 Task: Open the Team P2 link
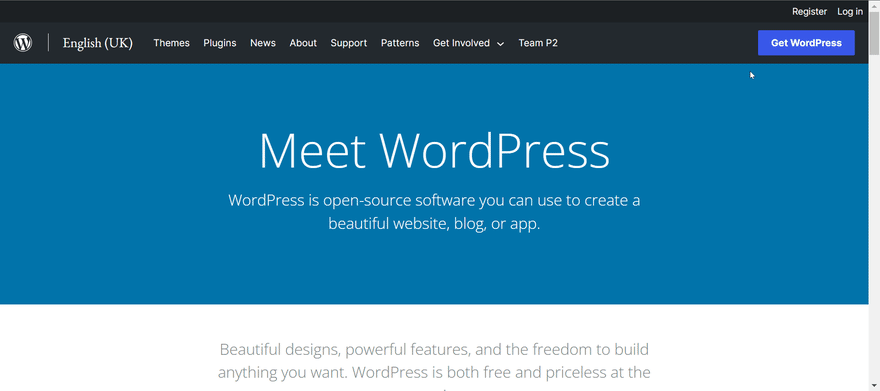click(538, 43)
